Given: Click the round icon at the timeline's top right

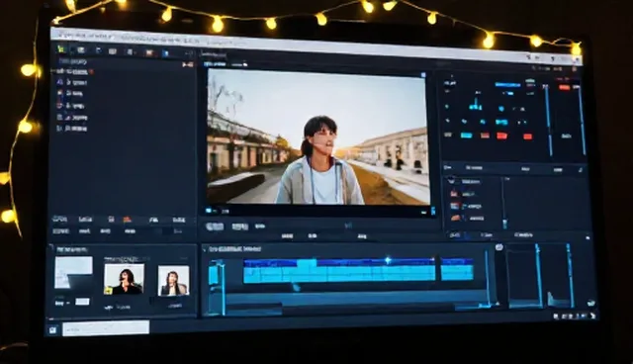Looking at the screenshot, I should coord(498,247).
